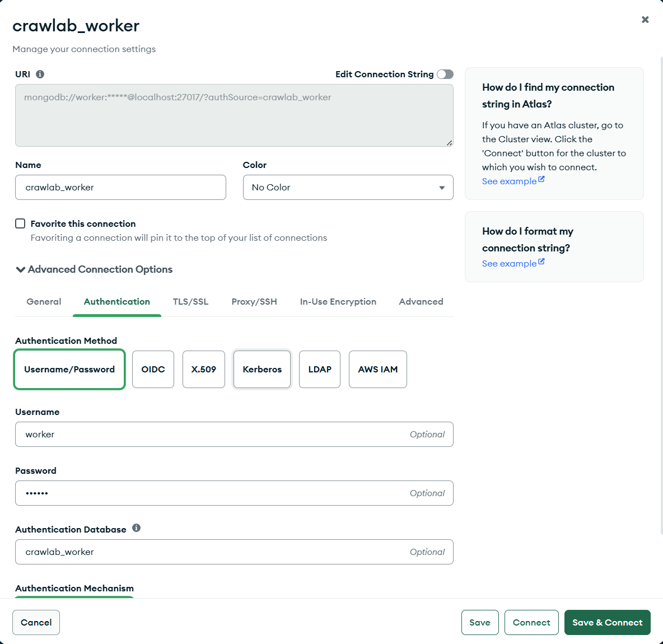663x644 pixels.
Task: Select AWS IAM authentication method
Action: pos(377,369)
